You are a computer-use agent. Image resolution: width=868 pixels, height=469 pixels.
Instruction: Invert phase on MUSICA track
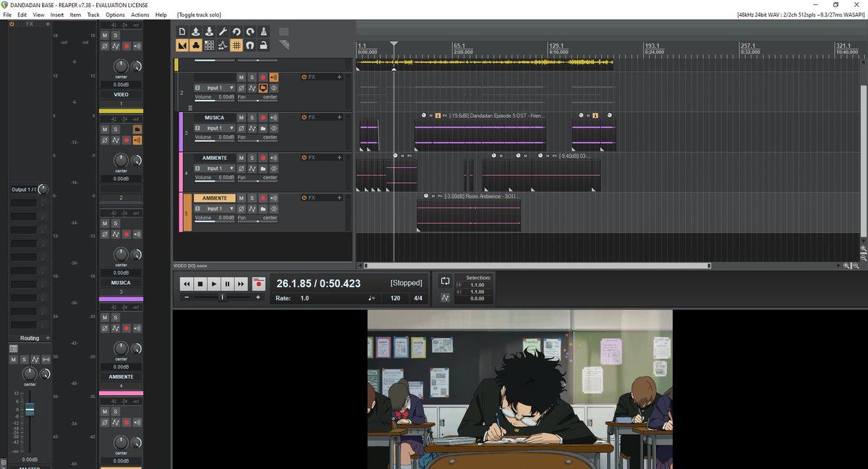[242, 128]
